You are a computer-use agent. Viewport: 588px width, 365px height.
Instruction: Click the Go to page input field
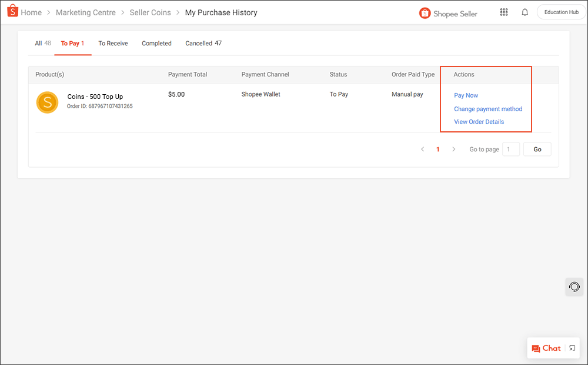(x=510, y=149)
